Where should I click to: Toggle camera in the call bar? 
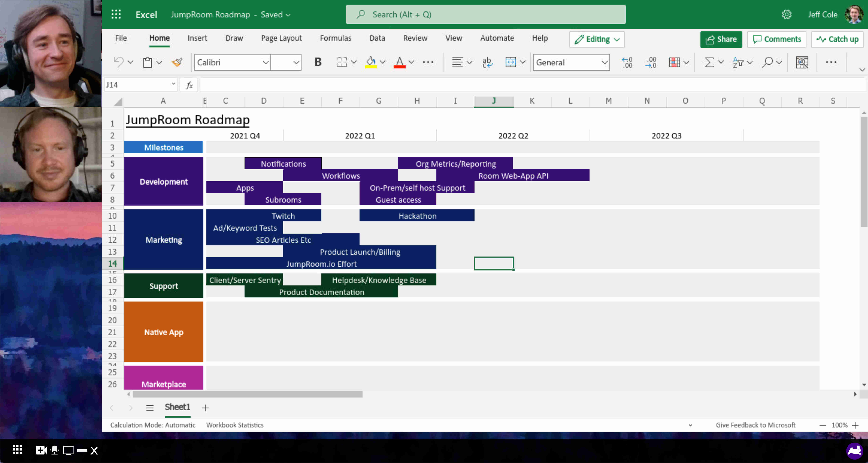coord(41,450)
